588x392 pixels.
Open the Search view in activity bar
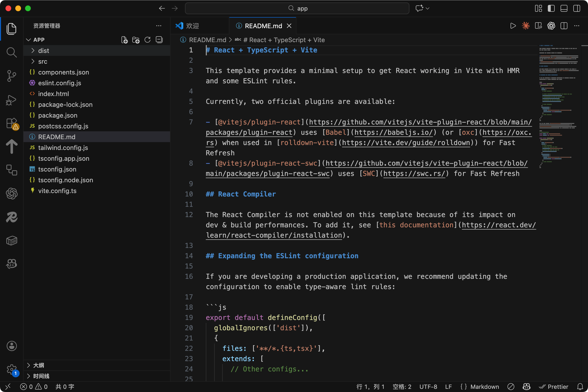click(x=11, y=52)
